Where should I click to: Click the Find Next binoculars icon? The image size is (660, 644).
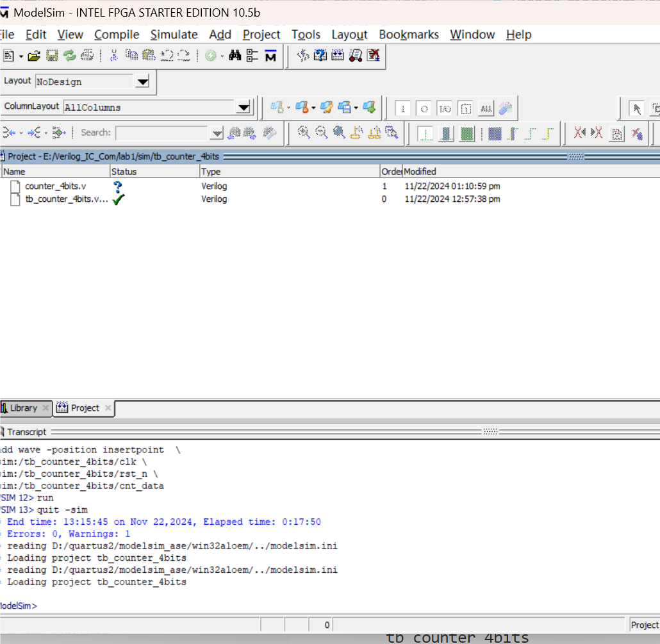pyautogui.click(x=250, y=133)
